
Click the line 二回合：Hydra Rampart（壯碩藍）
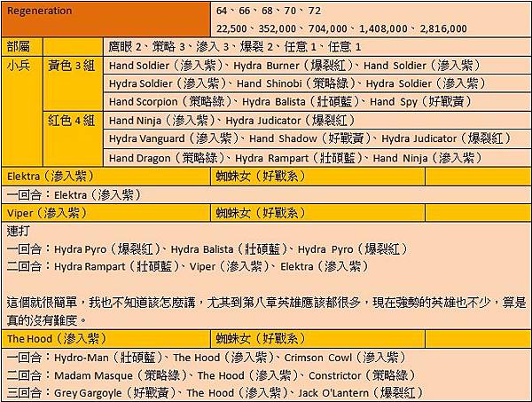coord(188,266)
